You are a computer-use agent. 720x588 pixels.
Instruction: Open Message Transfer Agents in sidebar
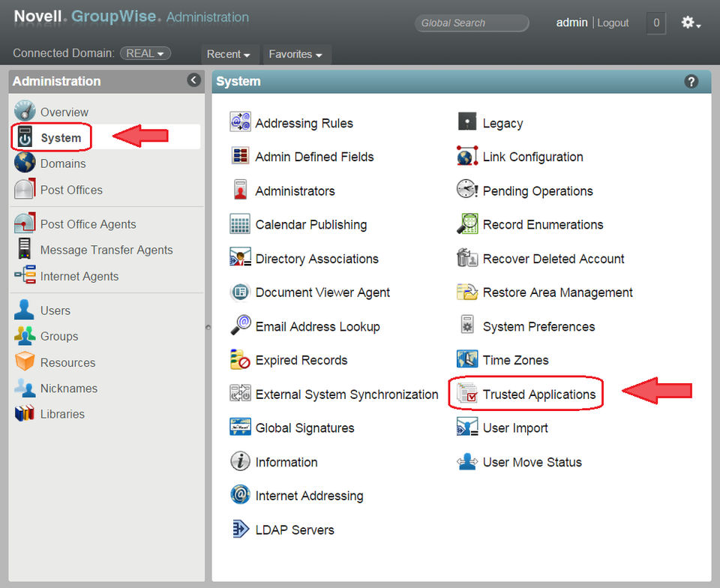click(x=106, y=250)
